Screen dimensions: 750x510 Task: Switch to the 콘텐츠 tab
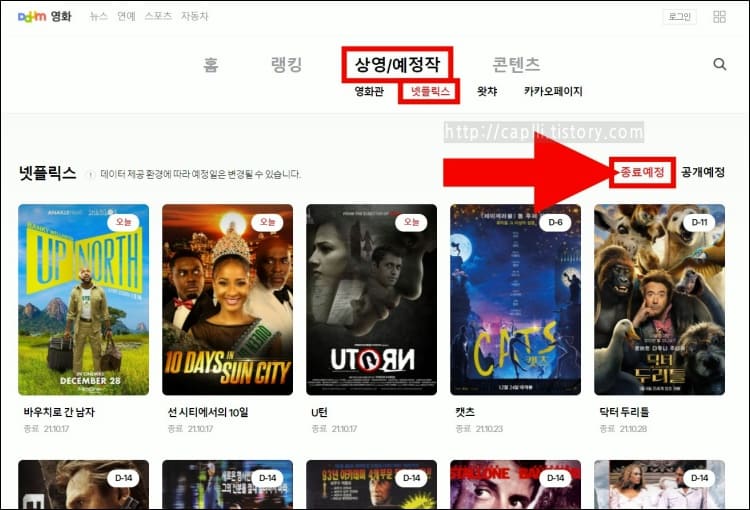pyautogui.click(x=516, y=64)
